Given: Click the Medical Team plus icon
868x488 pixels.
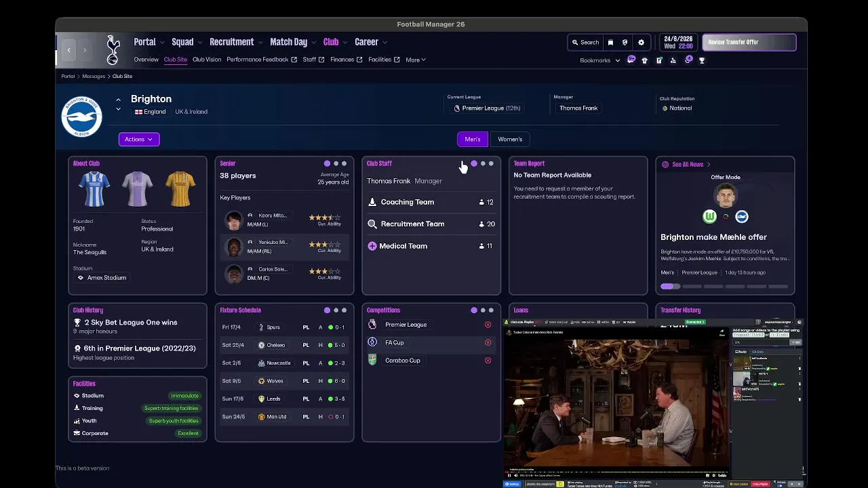Looking at the screenshot, I should click(x=372, y=246).
